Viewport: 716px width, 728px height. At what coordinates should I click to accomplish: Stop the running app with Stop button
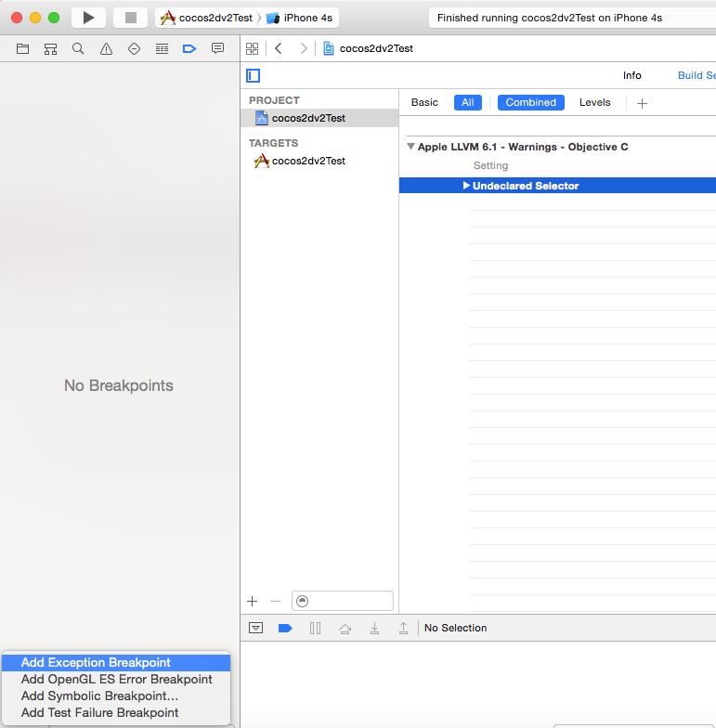[130, 18]
